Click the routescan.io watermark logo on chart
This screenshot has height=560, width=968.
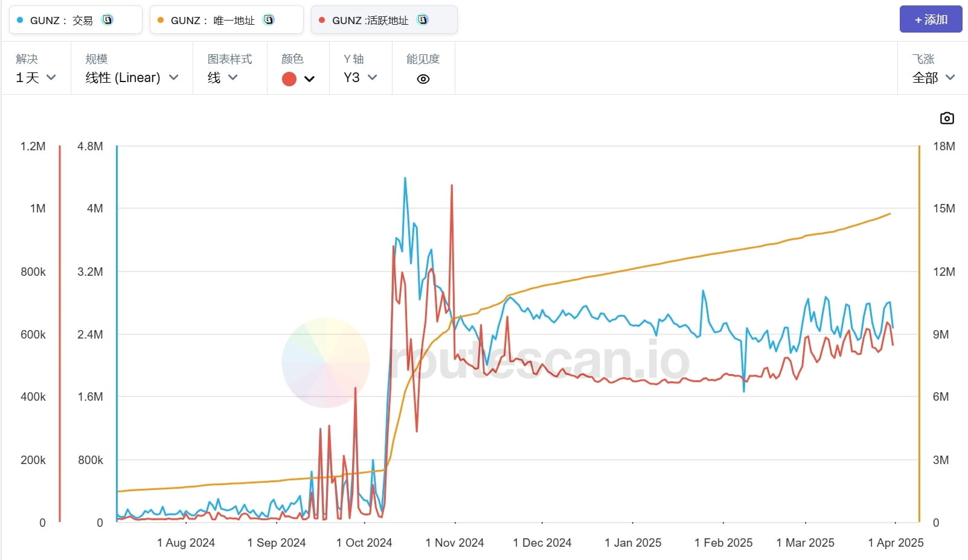pyautogui.click(x=326, y=362)
